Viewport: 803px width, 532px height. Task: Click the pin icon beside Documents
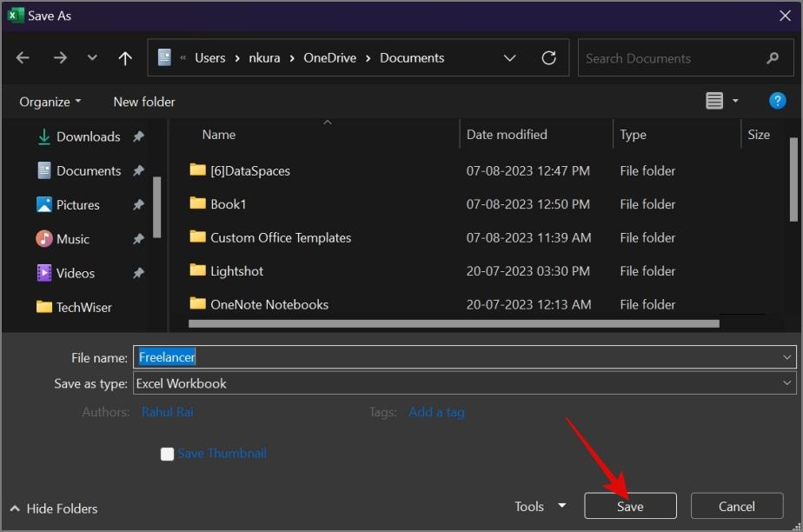(x=138, y=170)
